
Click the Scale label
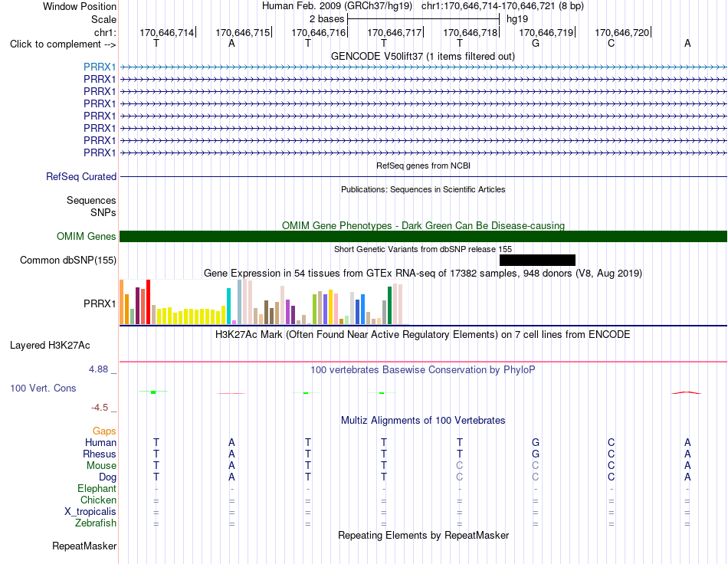(x=103, y=19)
